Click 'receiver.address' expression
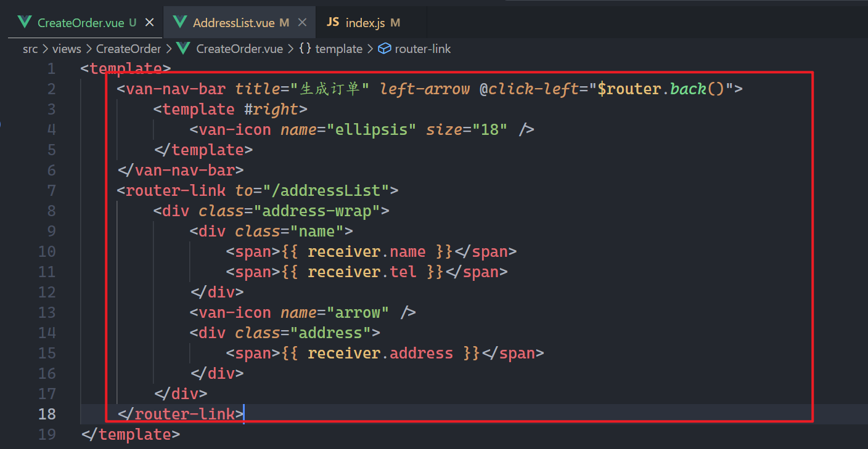 (x=380, y=354)
